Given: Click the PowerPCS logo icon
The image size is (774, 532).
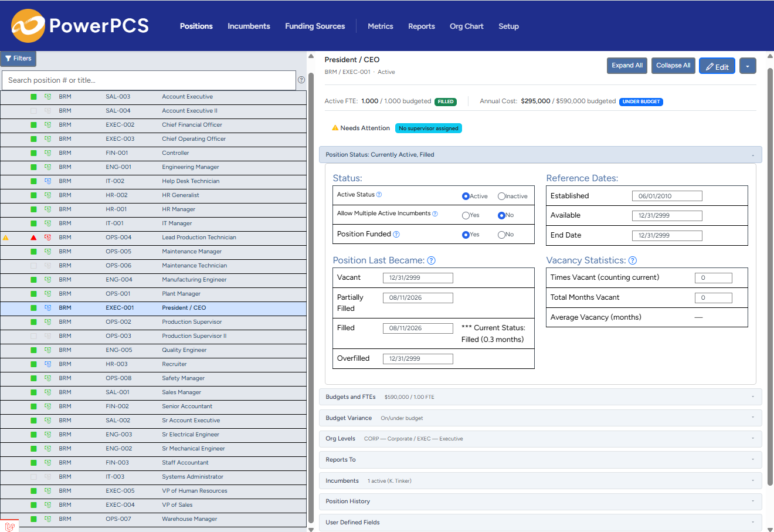Looking at the screenshot, I should click(28, 26).
